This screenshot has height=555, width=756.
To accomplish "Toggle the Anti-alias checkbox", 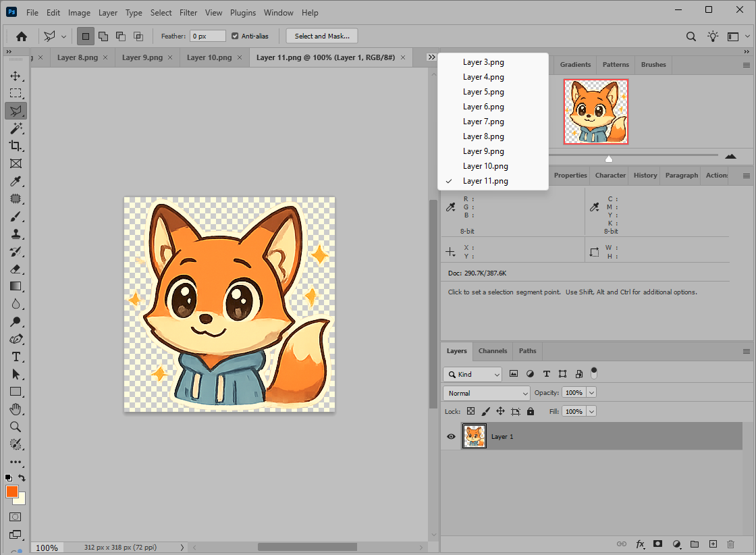I will [x=235, y=36].
